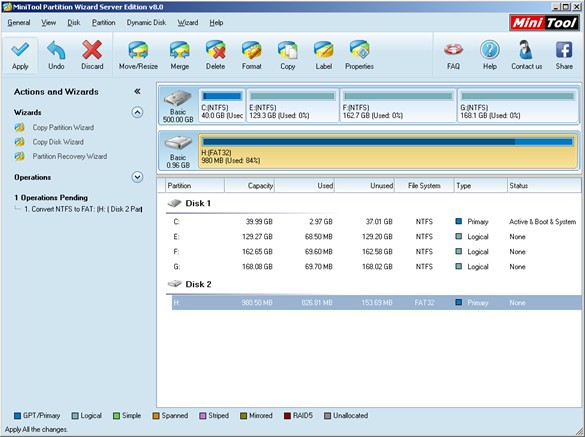Open the Format partition tool
The image size is (585, 437).
point(251,55)
